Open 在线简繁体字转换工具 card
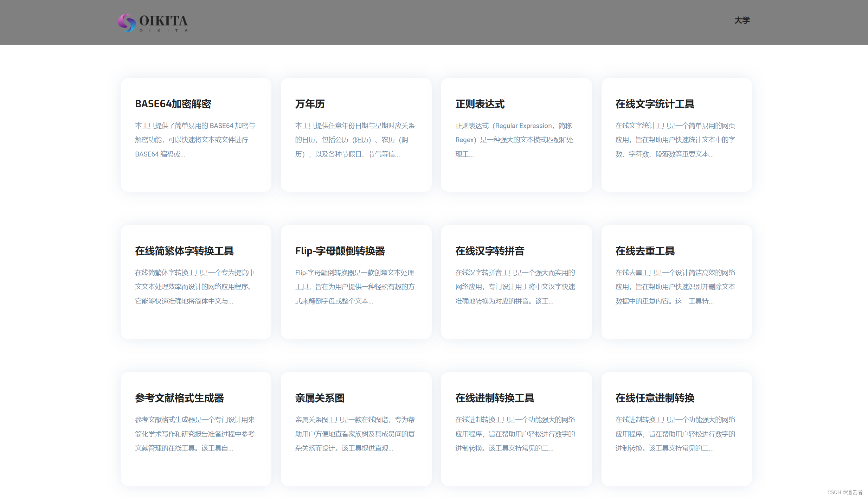Viewport: 868px width, 498px height. click(184, 251)
